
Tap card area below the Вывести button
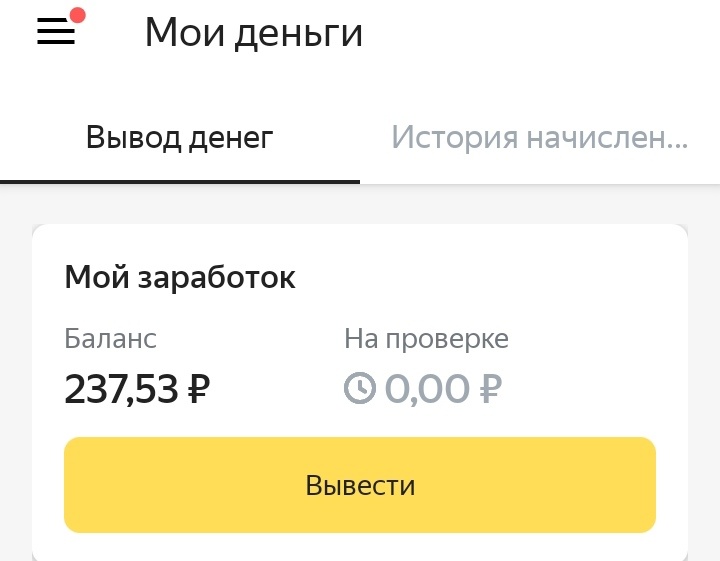pos(360,547)
